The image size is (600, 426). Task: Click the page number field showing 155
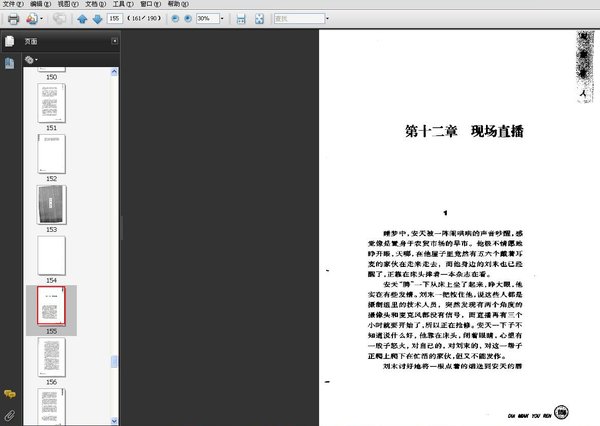click(x=115, y=18)
